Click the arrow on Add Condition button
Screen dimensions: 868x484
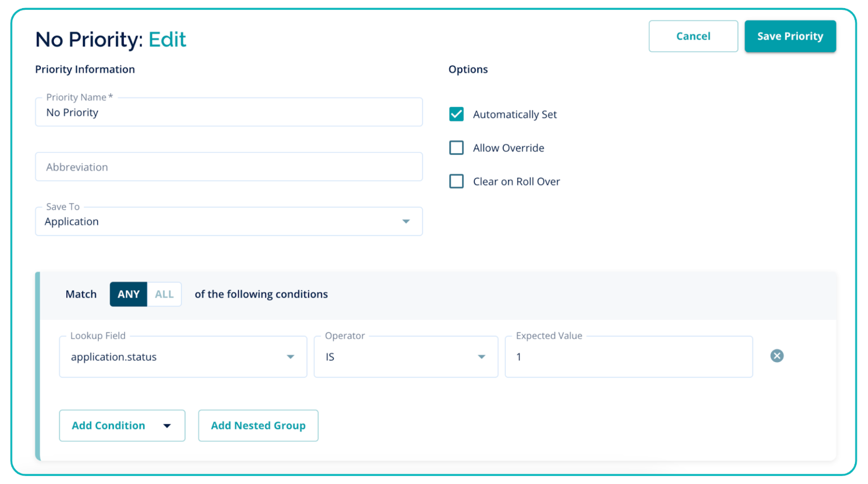pyautogui.click(x=167, y=426)
